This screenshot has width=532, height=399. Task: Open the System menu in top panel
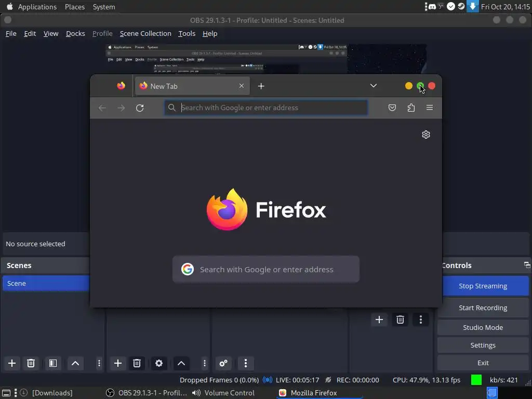click(x=104, y=7)
